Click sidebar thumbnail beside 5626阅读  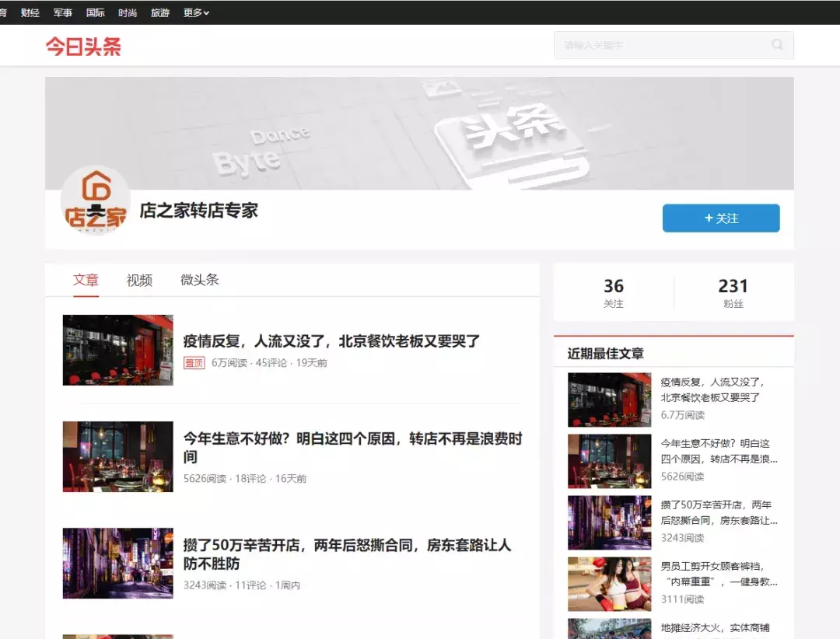[610, 461]
